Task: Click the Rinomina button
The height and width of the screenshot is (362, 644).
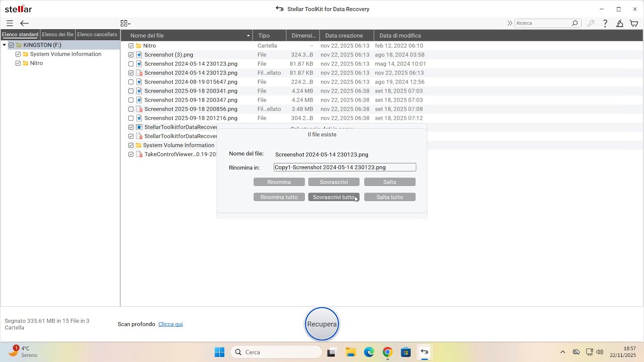Action: click(279, 182)
